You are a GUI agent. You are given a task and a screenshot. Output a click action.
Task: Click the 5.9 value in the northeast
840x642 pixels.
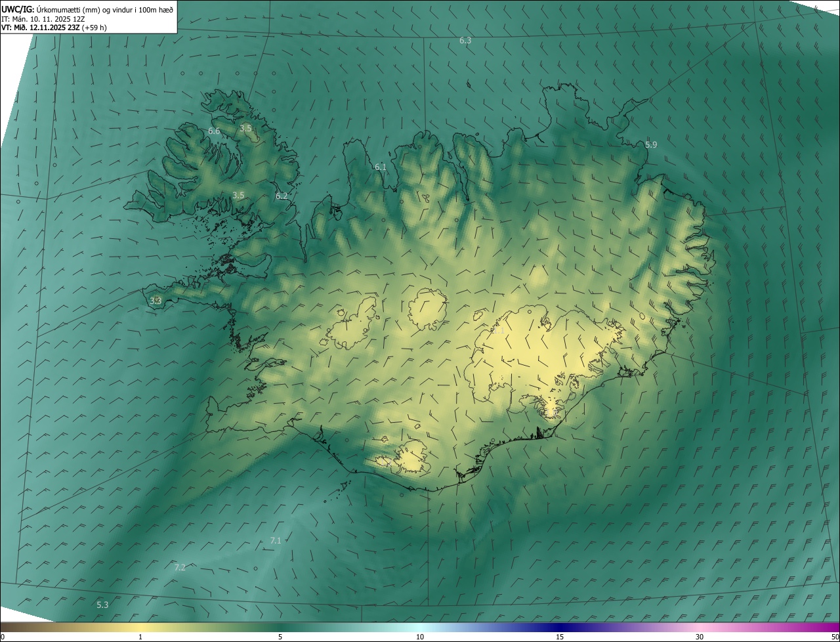pos(650,145)
